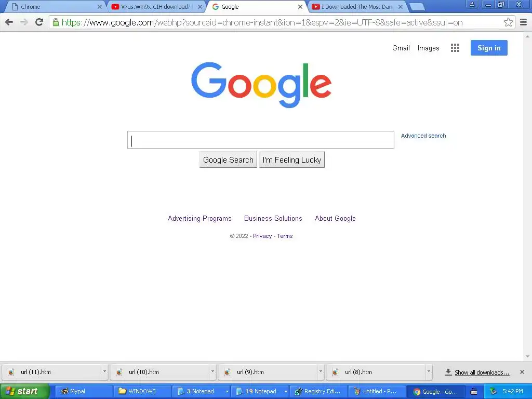Switch to Registry Editor in taskbar
Screen dimensions: 532x399
[319, 392]
